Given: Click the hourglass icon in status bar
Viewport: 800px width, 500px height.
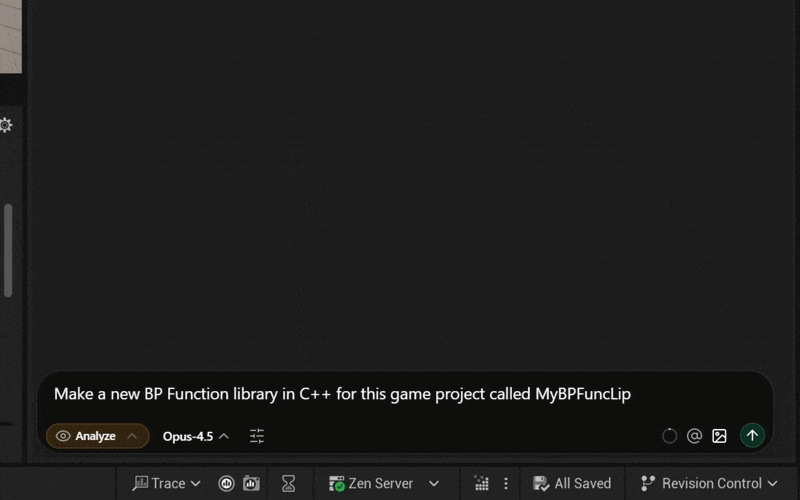Looking at the screenshot, I should 288,484.
